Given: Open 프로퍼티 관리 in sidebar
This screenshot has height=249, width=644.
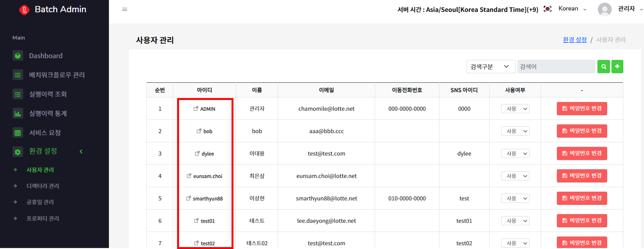Looking at the screenshot, I should (x=43, y=219).
